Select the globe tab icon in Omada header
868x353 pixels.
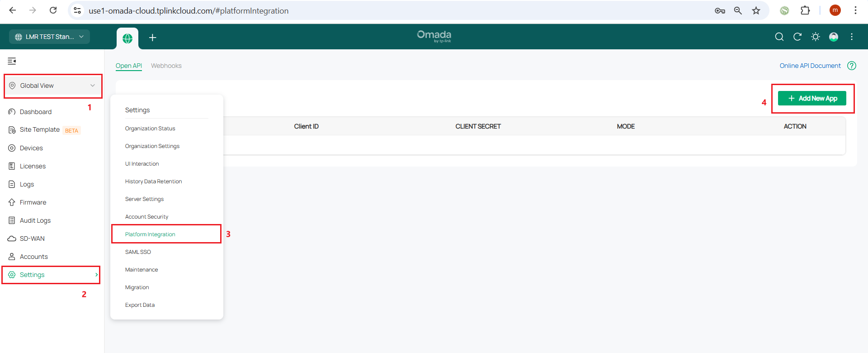[x=127, y=38]
